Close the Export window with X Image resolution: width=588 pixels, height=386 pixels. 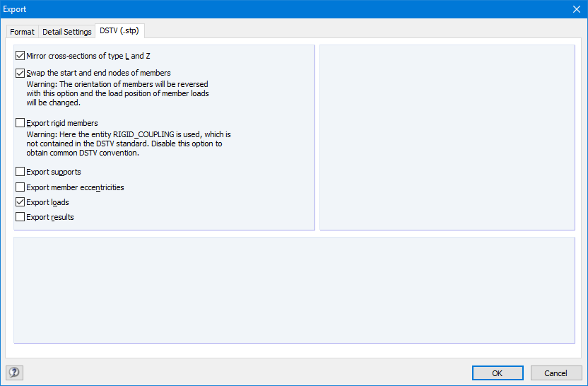577,9
